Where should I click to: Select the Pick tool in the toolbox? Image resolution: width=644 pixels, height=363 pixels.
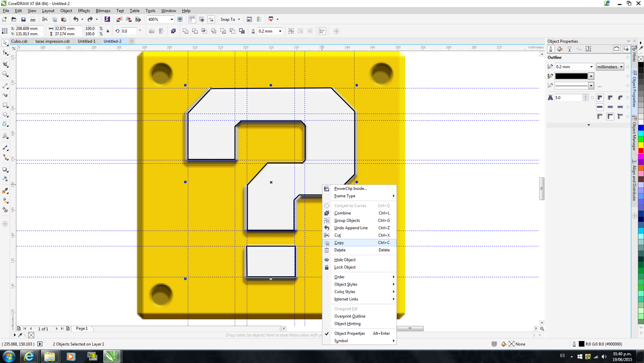[5, 43]
